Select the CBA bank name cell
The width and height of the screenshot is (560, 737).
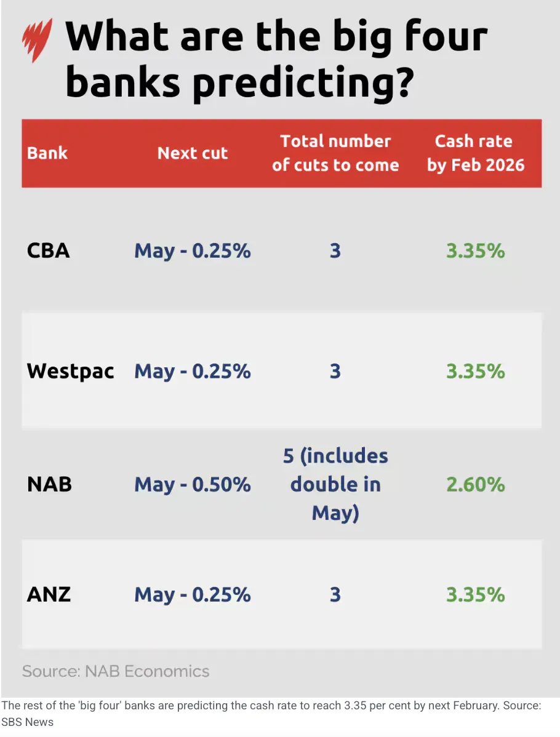49,250
